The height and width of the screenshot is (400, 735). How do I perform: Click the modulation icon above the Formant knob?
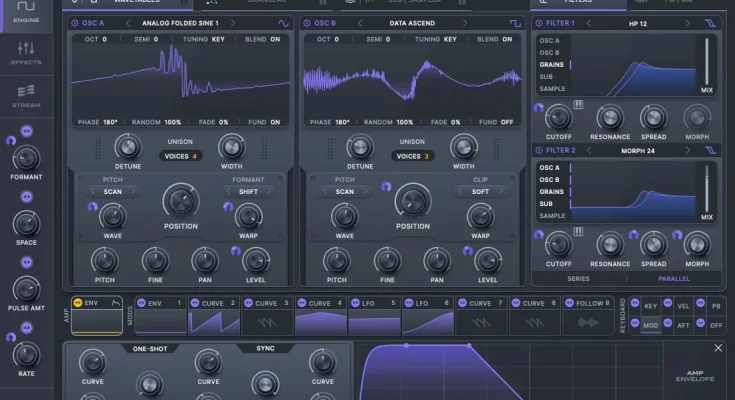[x=26, y=131]
